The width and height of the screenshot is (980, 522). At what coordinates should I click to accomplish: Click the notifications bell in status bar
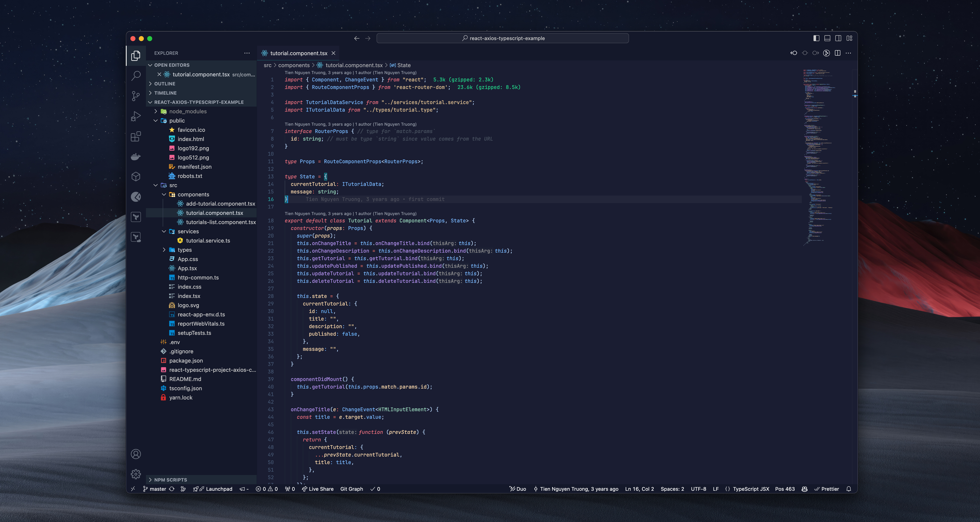pos(849,489)
